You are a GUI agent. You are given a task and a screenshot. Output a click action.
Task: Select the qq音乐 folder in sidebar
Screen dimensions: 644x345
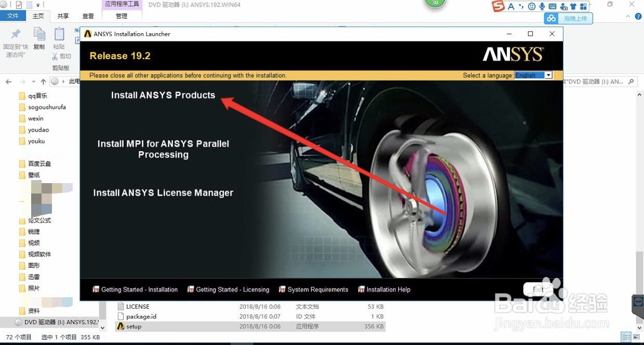click(x=37, y=96)
